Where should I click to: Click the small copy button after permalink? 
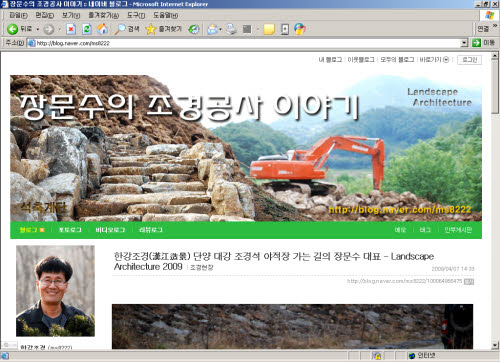click(x=469, y=282)
